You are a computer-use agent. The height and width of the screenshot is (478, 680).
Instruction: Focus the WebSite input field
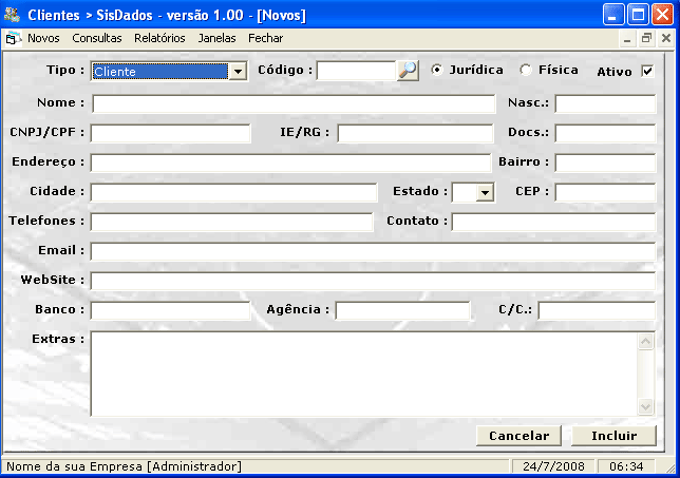(x=373, y=281)
